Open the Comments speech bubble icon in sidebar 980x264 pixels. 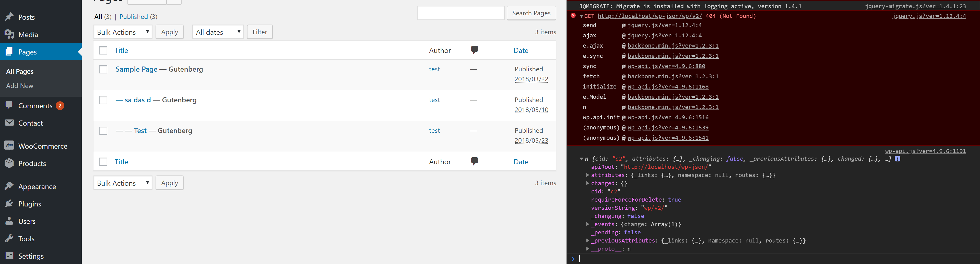9,105
